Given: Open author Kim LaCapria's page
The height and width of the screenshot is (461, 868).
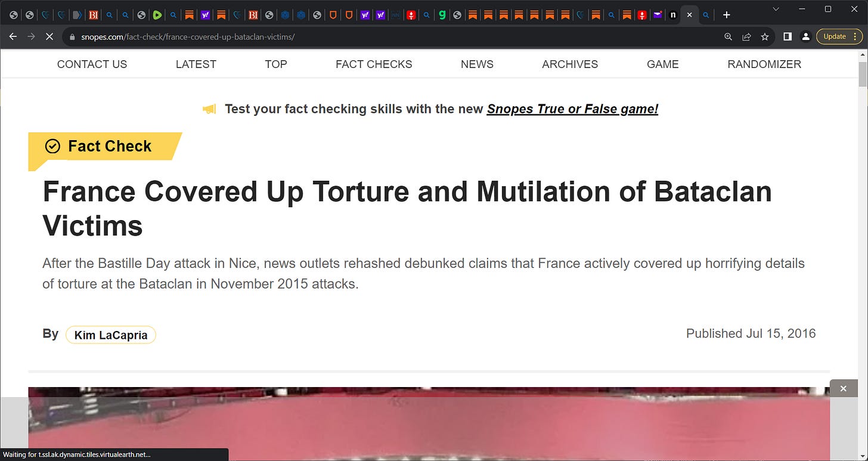Looking at the screenshot, I should point(110,335).
